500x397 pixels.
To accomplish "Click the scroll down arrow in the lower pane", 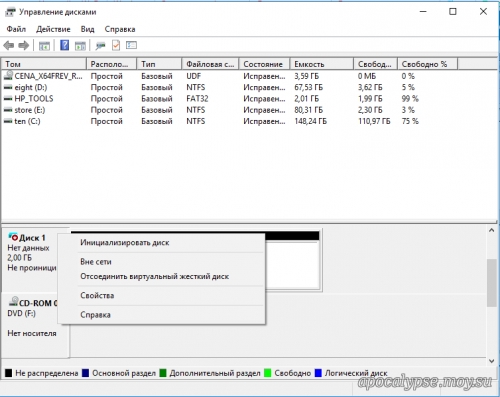I will click(492, 361).
